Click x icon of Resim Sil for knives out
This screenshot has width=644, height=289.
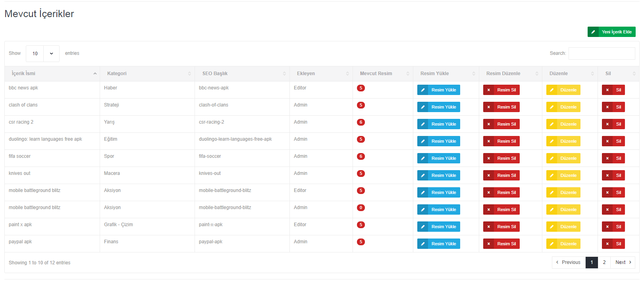489,175
